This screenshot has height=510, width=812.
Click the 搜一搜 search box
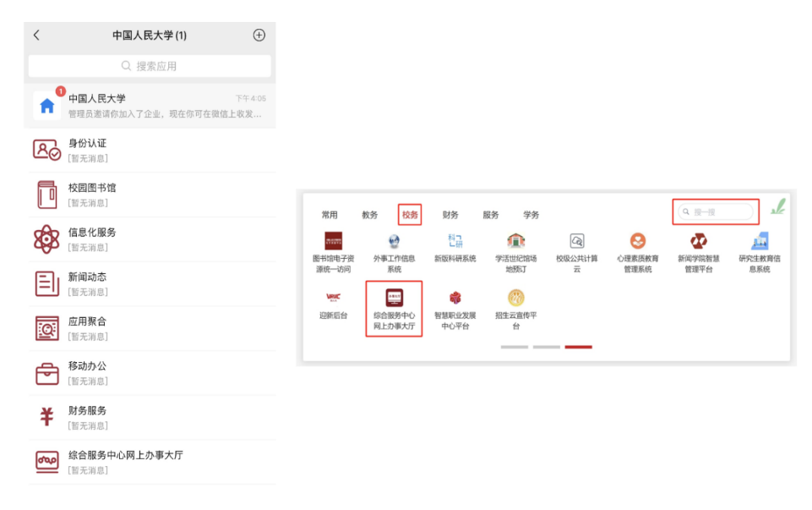point(716,211)
